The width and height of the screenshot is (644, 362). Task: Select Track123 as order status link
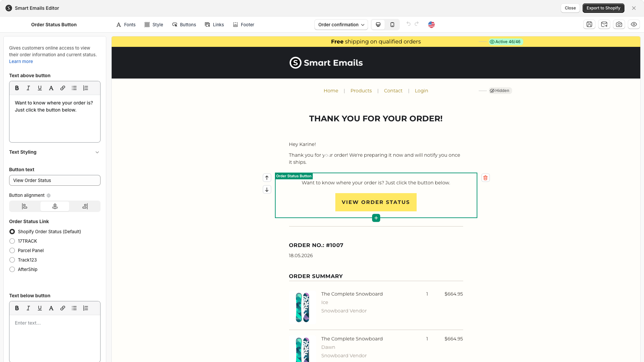click(12, 260)
